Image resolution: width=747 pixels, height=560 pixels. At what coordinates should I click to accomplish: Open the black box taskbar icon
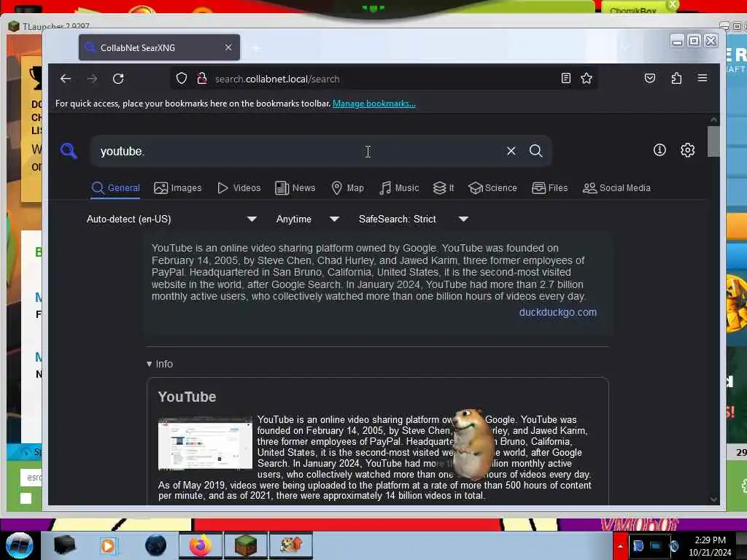click(64, 545)
